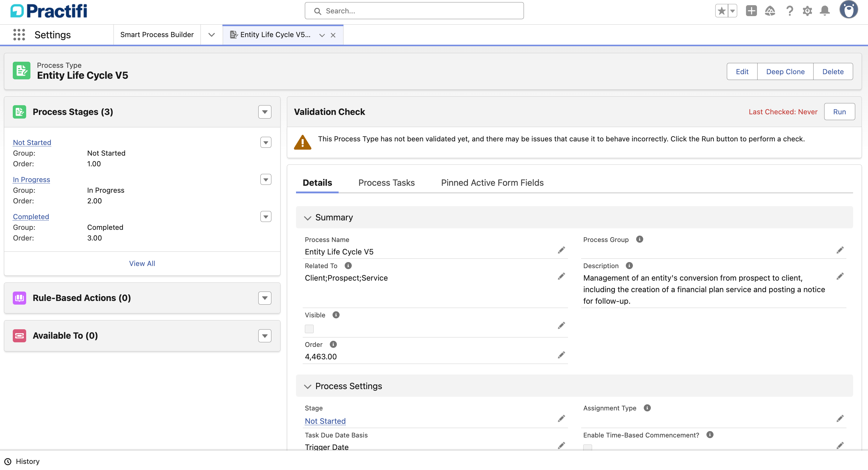Open Not Started link under Stage field

point(325,421)
